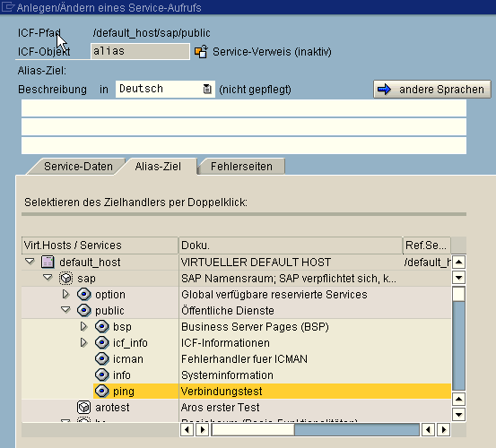
Task: Click the tree horizontal scrollbar thumb
Action: coord(253,430)
